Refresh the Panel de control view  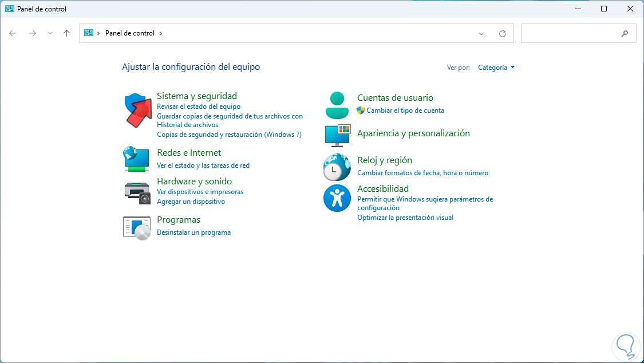502,34
